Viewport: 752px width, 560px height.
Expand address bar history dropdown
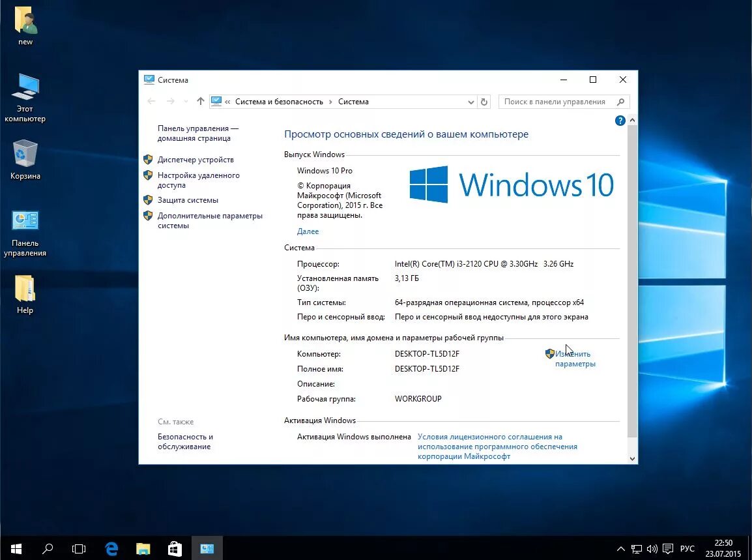[471, 102]
